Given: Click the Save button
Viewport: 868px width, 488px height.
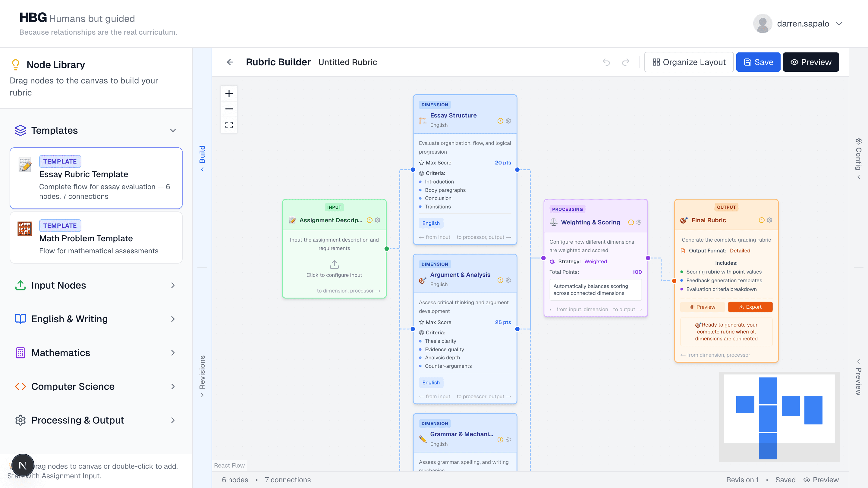Looking at the screenshot, I should coord(758,62).
